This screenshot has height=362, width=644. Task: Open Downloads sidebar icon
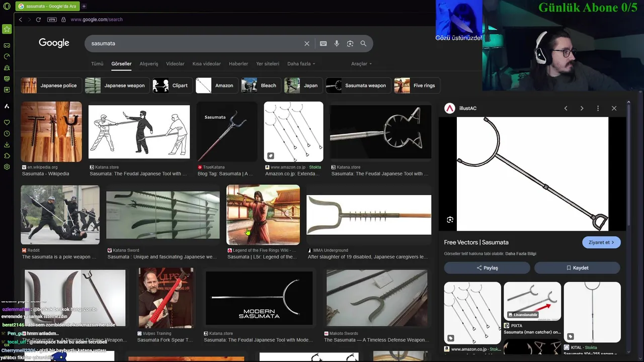coord(7,145)
